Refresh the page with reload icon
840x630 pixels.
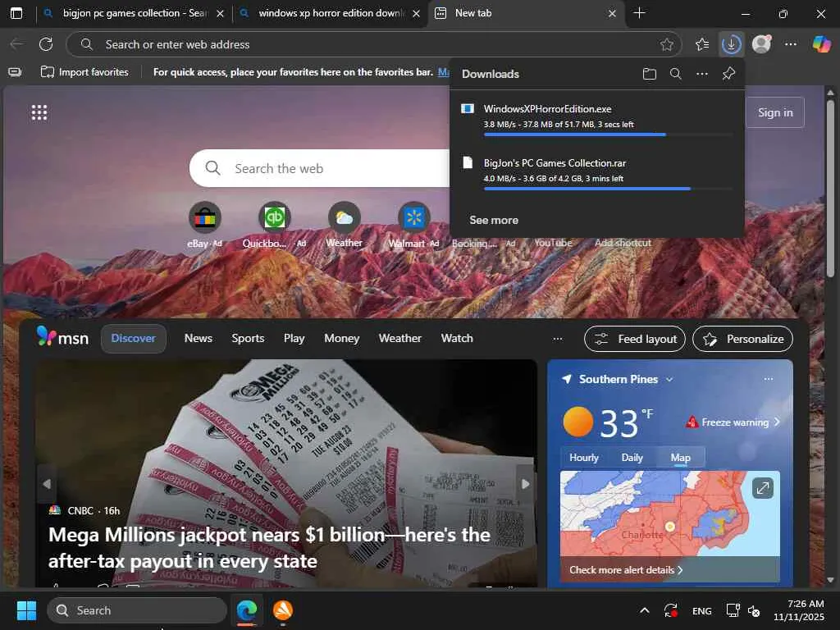tap(46, 44)
